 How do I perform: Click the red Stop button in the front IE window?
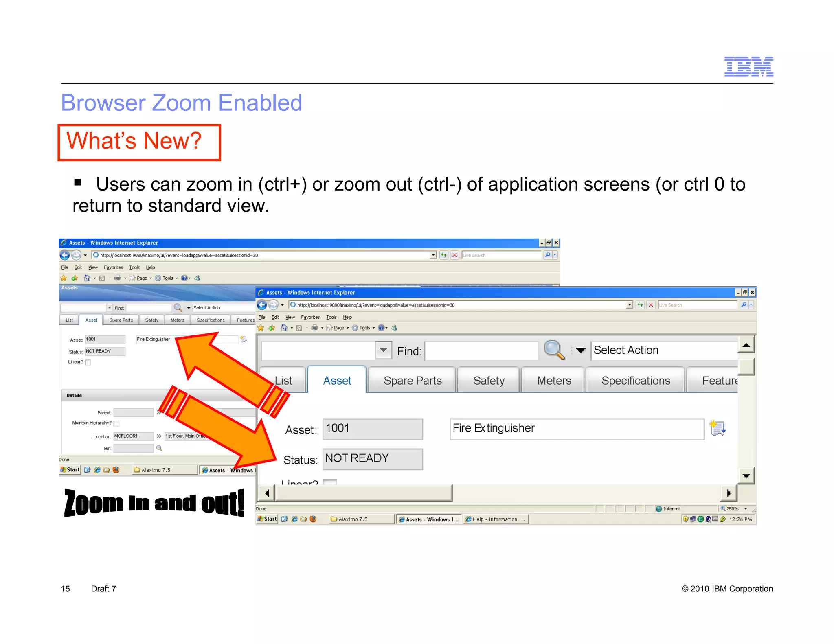tap(651, 305)
